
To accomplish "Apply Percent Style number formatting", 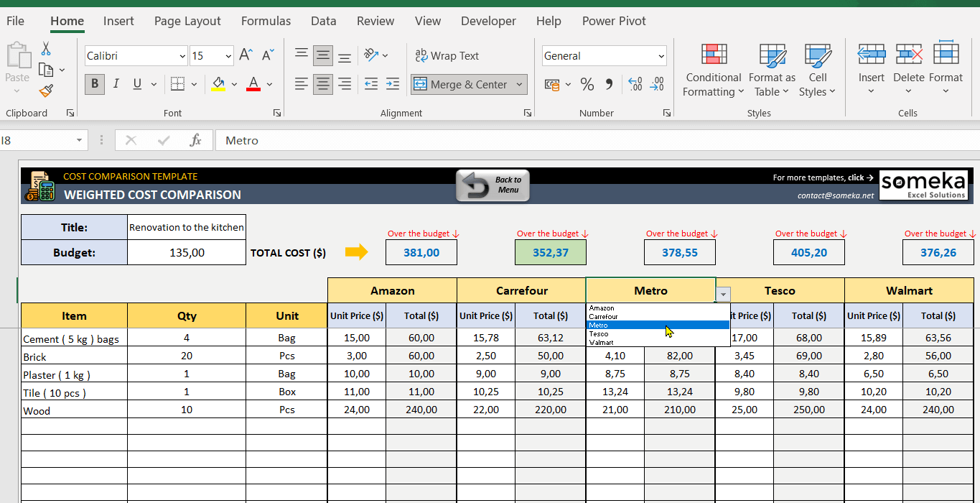I will click(587, 84).
